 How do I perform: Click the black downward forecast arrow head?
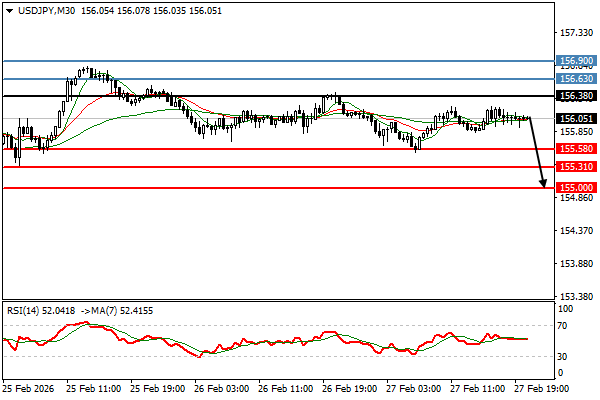click(x=543, y=183)
